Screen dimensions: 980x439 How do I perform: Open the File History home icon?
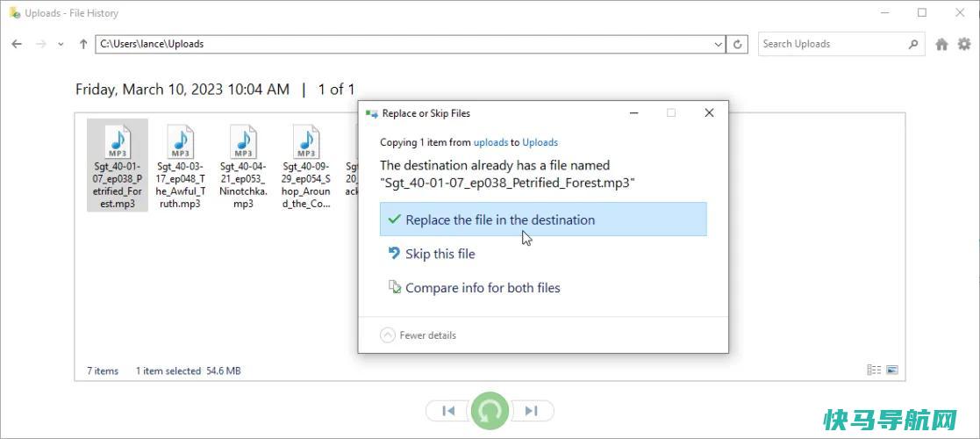pos(942,45)
